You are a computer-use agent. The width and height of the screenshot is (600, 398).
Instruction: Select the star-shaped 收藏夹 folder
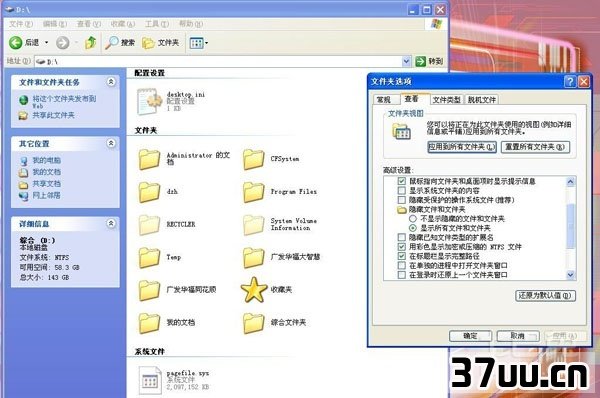[254, 290]
